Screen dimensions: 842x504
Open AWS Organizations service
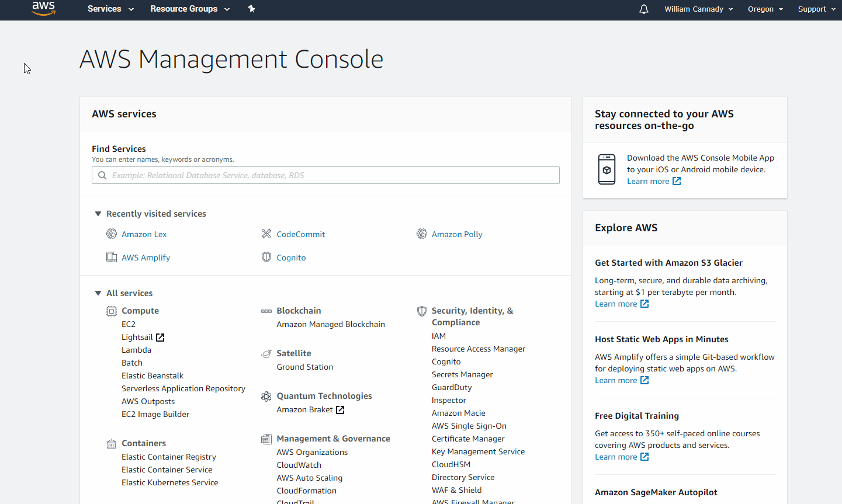point(312,453)
